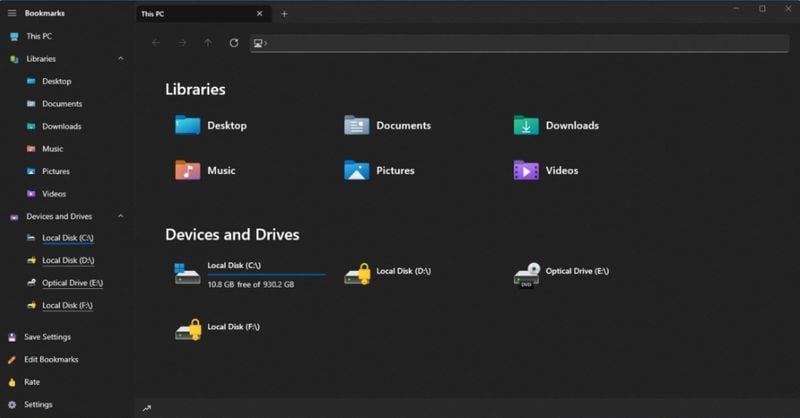Screen dimensions: 800x418
Task: Open the hamburger menu beside Bookmarks
Action: tap(12, 13)
